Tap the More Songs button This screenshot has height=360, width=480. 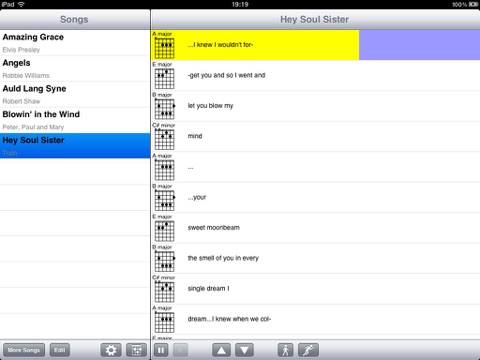[24, 350]
